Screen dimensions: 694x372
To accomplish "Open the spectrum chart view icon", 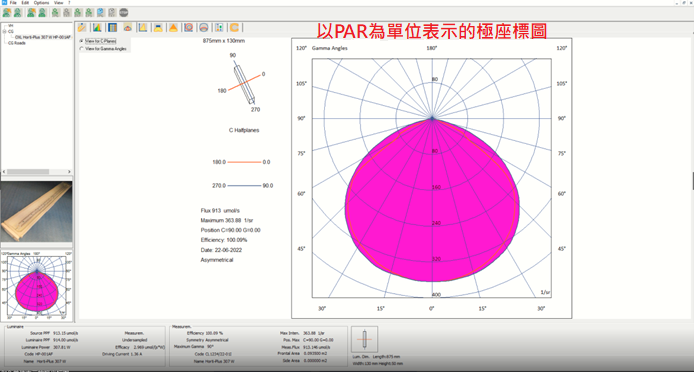I will (97, 27).
